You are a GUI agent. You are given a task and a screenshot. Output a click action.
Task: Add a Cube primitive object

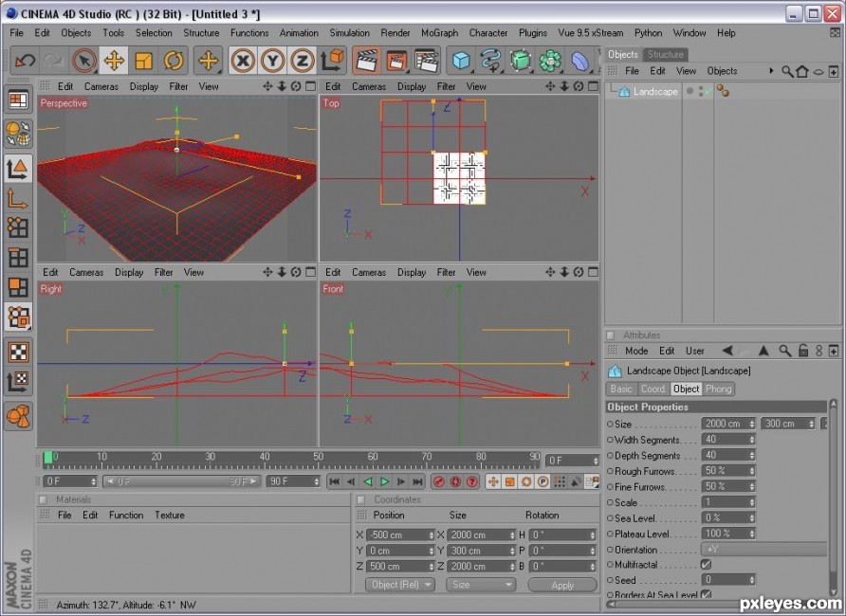pyautogui.click(x=461, y=61)
